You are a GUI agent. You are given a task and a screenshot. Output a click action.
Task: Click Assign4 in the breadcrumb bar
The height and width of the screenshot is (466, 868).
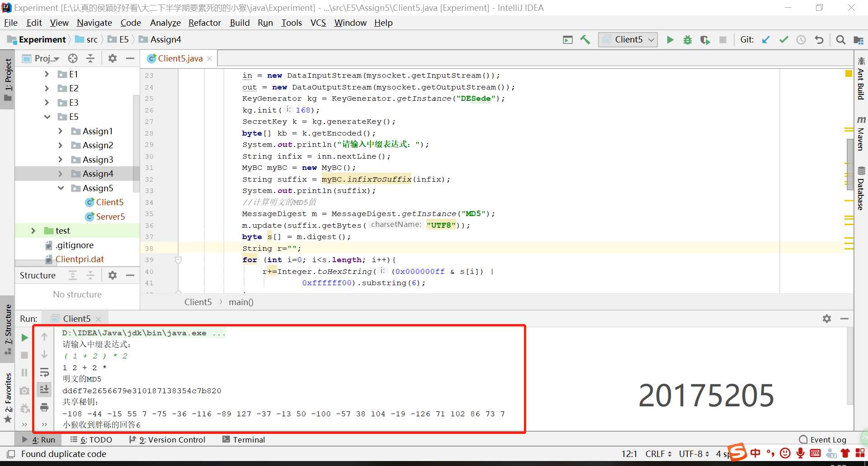(x=160, y=39)
